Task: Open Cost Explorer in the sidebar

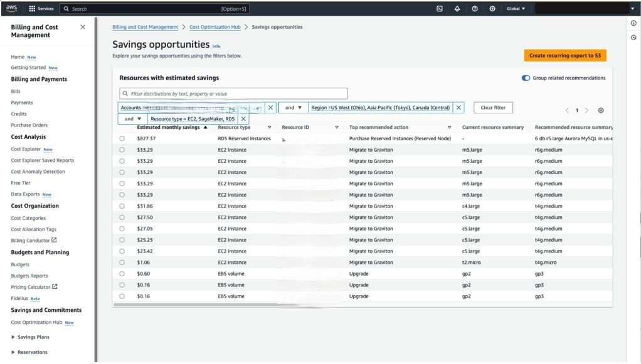Action: 26,149
